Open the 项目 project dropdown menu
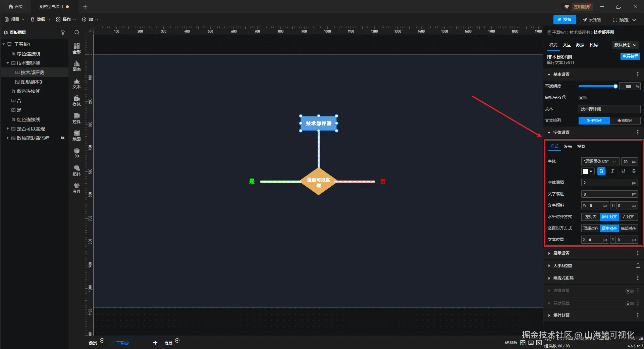 14,19
